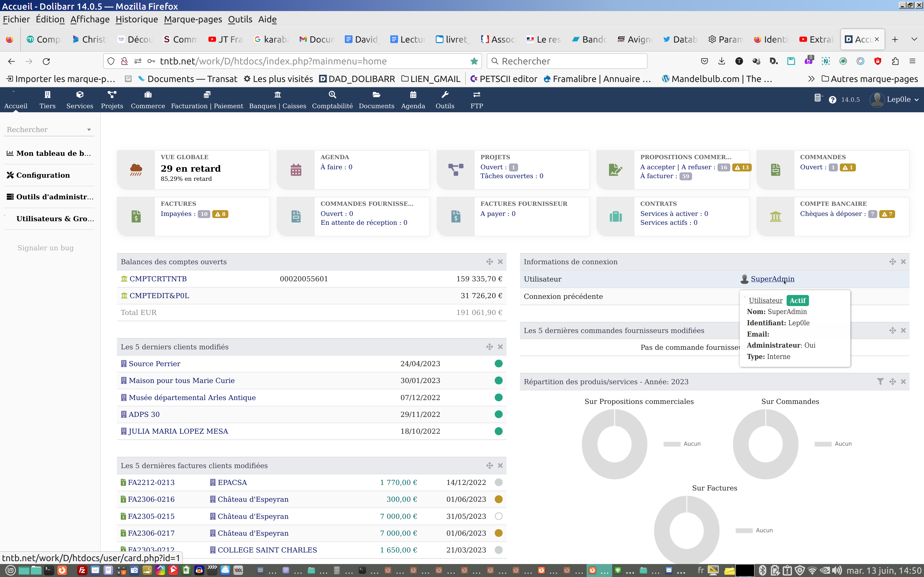
Task: Open the Outils wrench icon menu
Action: click(445, 95)
